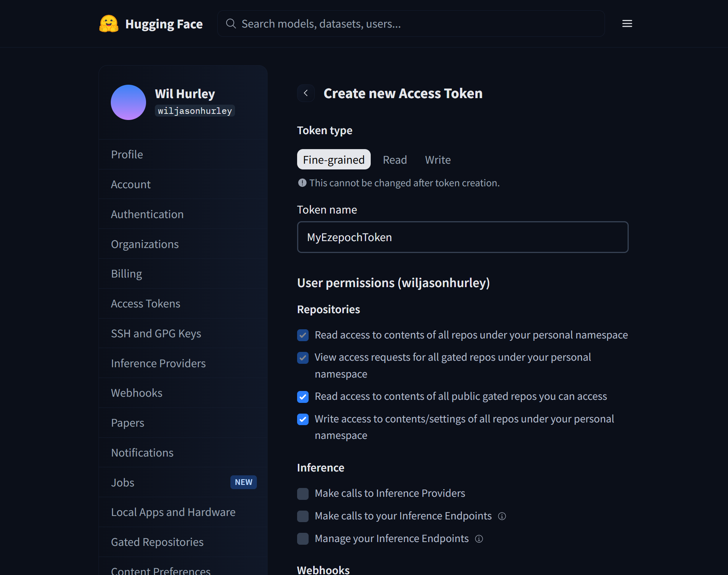Uncheck write access to personal repos
Image resolution: width=728 pixels, height=575 pixels.
coord(302,419)
